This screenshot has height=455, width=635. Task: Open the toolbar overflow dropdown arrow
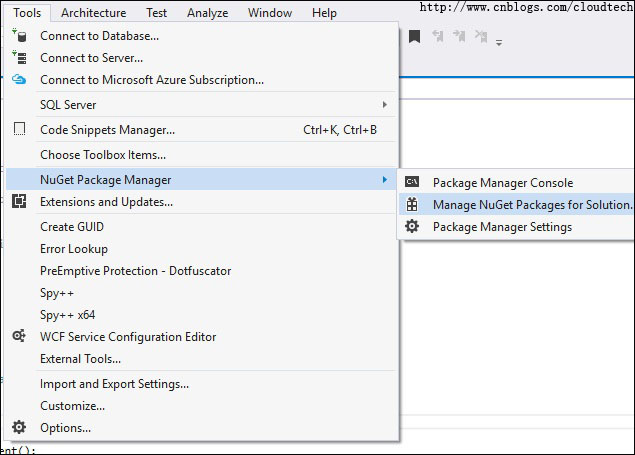click(x=499, y=42)
